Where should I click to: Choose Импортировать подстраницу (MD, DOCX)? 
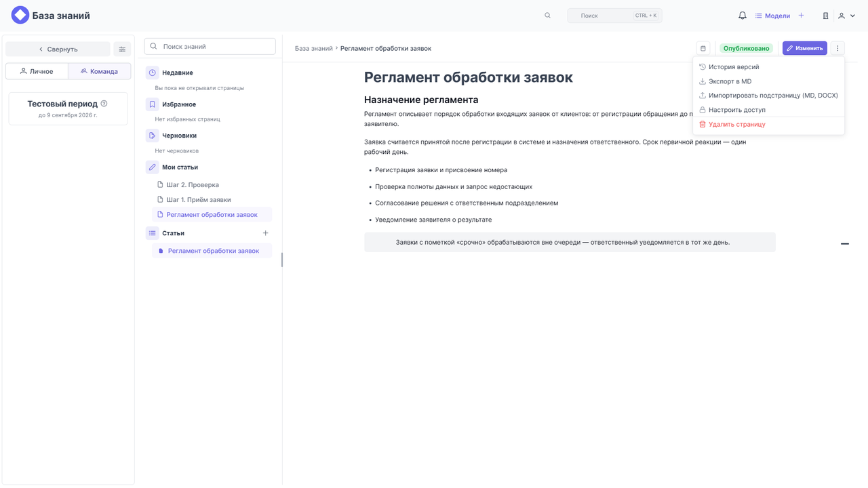tap(768, 96)
